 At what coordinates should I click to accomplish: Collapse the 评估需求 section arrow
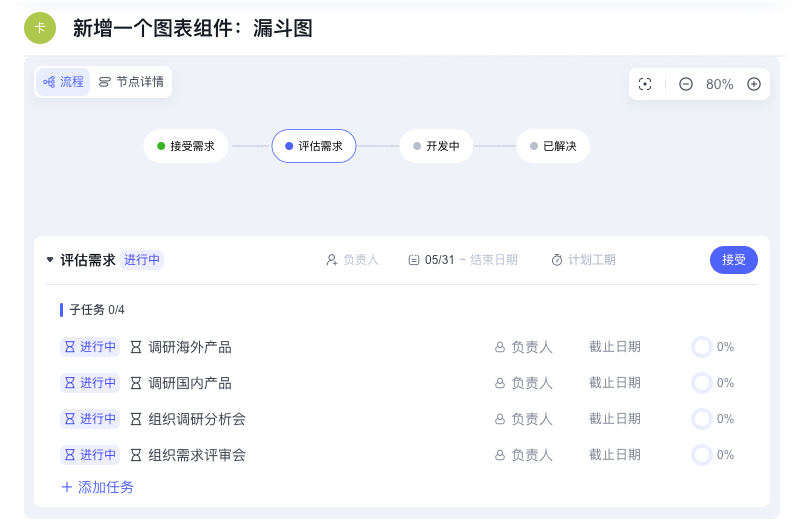[50, 260]
